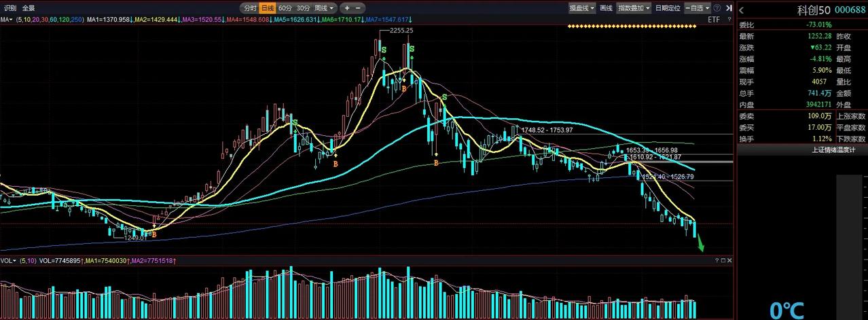Open help for the VOL indicator panel
Image resolution: width=868 pixels, height=320 pixels.
click(717, 260)
